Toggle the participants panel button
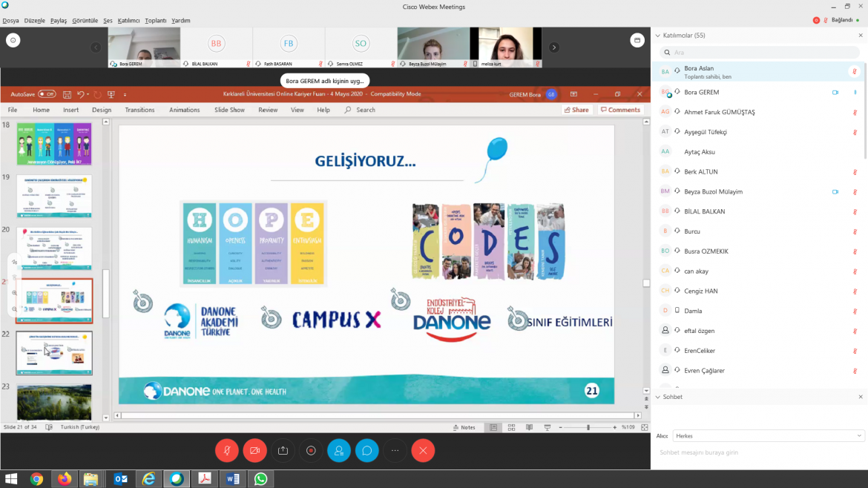This screenshot has width=868, height=488. (x=339, y=450)
